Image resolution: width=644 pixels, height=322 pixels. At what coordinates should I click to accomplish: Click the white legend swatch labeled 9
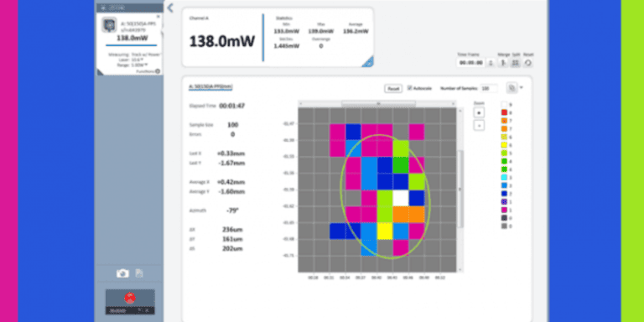(504, 104)
